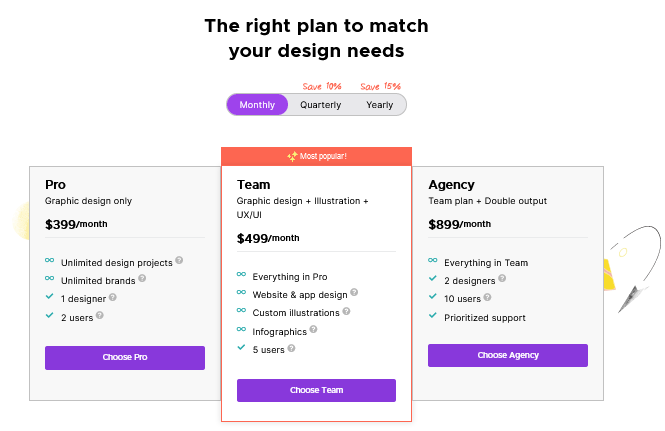Click the Save 10% label

tap(322, 87)
